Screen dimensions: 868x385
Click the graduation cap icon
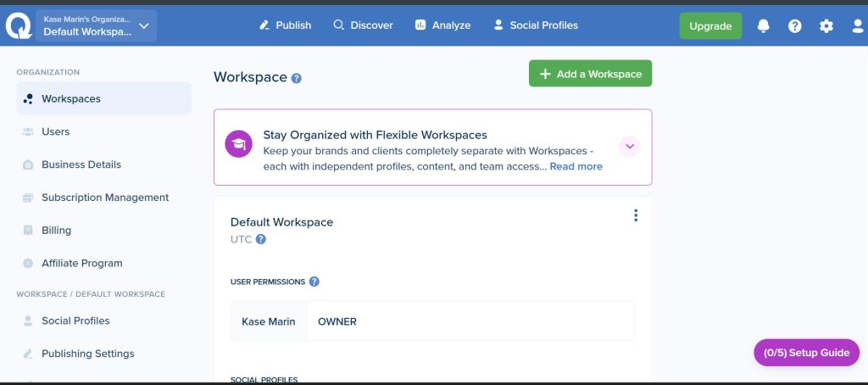(238, 144)
